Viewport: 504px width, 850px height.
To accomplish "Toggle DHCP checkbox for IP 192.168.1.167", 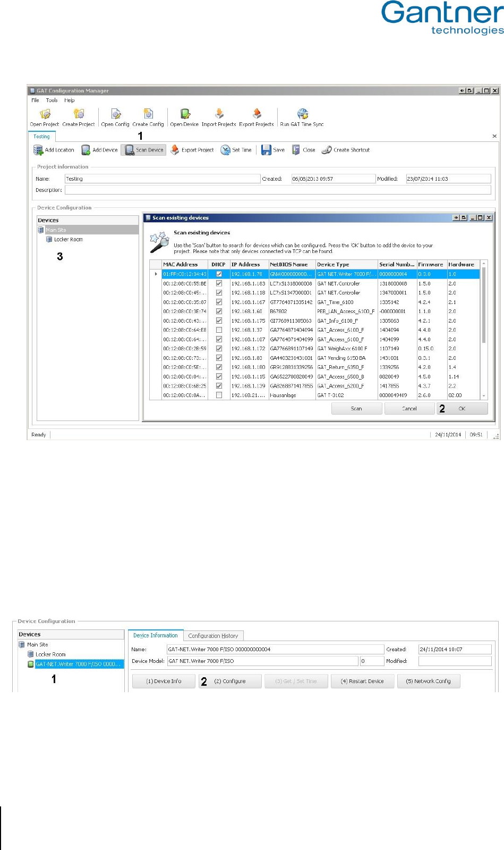I will 219,302.
